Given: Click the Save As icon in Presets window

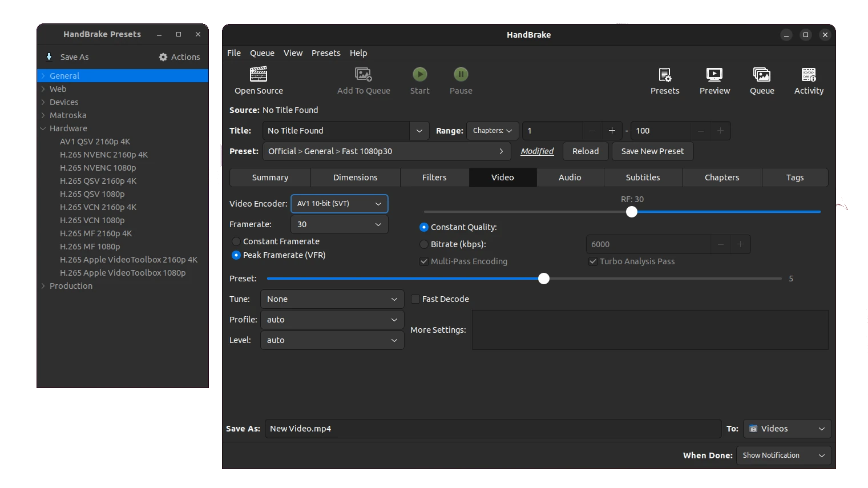Looking at the screenshot, I should click(49, 57).
